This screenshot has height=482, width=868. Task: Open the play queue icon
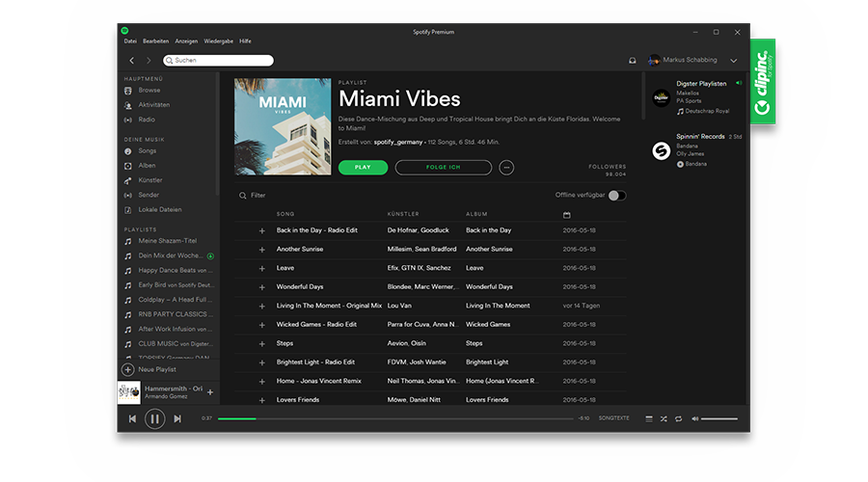point(649,419)
